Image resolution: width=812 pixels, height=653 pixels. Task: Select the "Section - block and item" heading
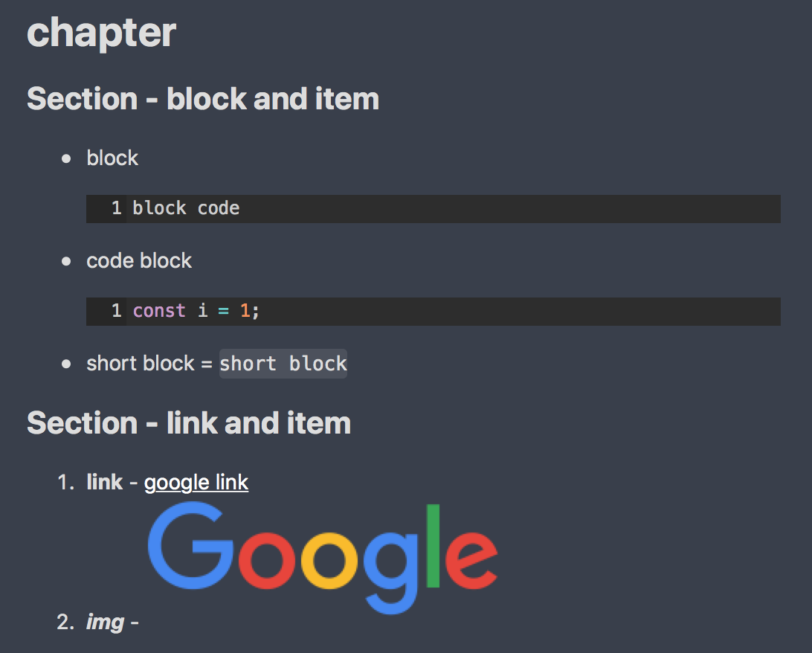coord(203,99)
